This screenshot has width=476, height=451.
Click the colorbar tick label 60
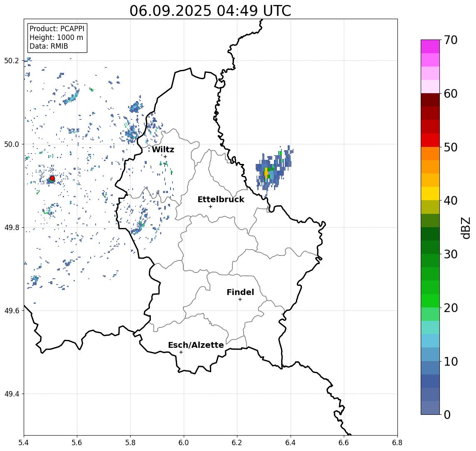(x=451, y=94)
